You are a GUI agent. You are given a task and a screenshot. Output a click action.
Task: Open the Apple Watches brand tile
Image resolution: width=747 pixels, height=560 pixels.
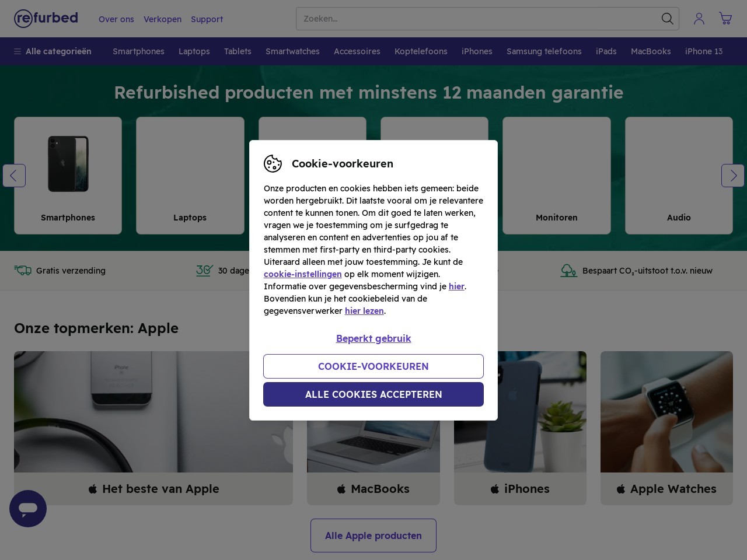pyautogui.click(x=666, y=428)
